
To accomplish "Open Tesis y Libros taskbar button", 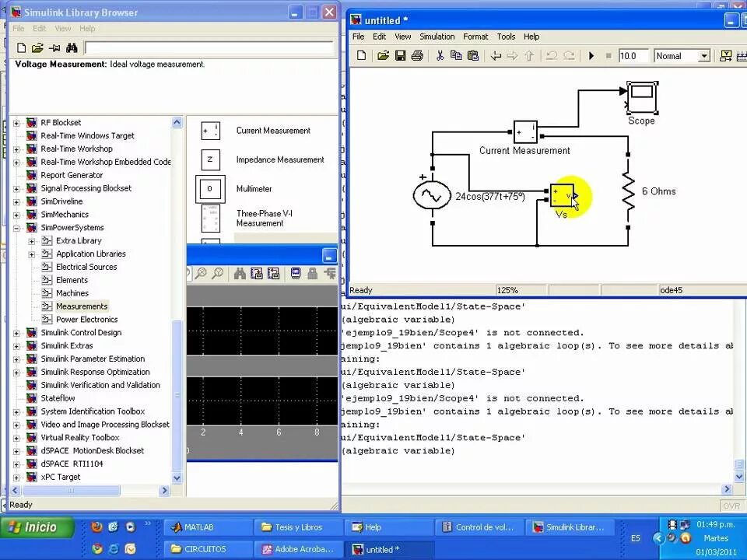I will (x=297, y=527).
